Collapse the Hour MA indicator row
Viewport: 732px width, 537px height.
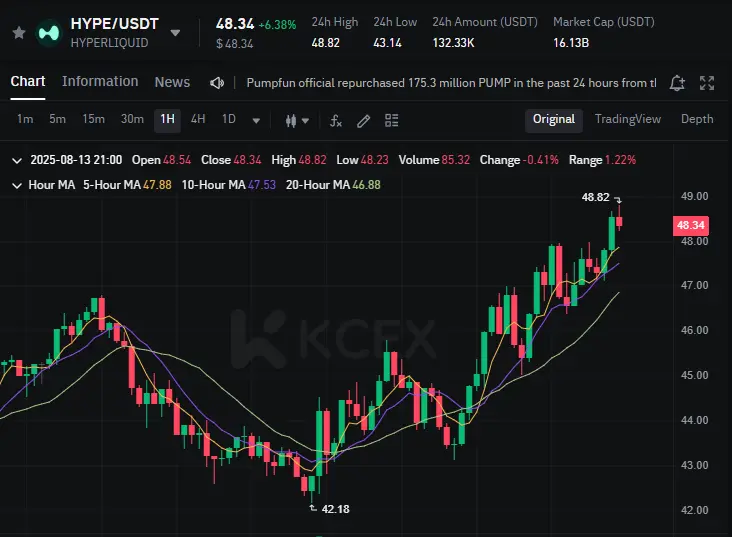coord(17,186)
